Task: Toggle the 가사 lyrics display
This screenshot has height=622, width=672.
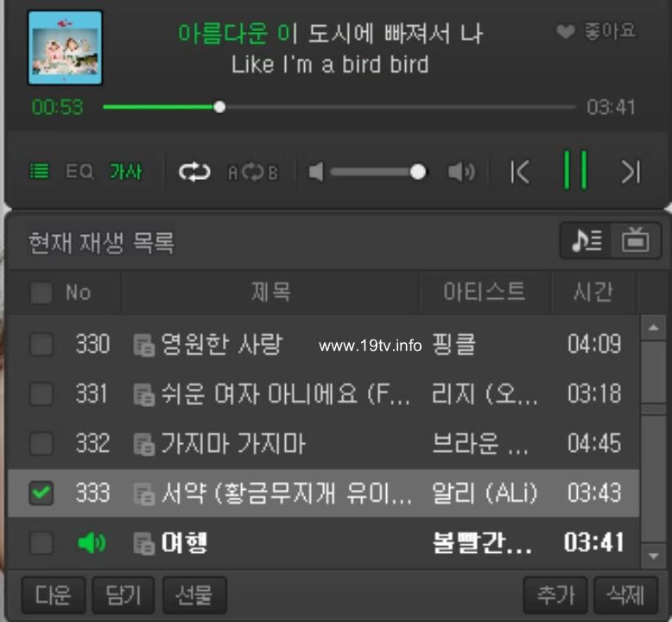Action: tap(125, 171)
